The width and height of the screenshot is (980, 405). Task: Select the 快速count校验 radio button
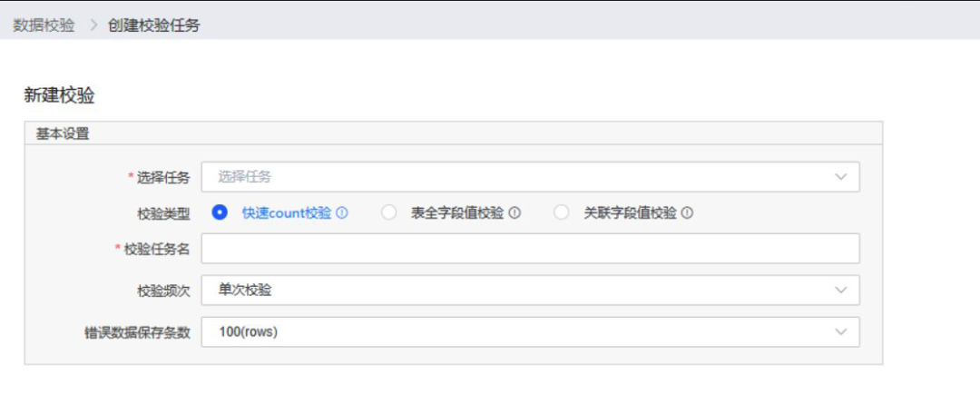(220, 213)
